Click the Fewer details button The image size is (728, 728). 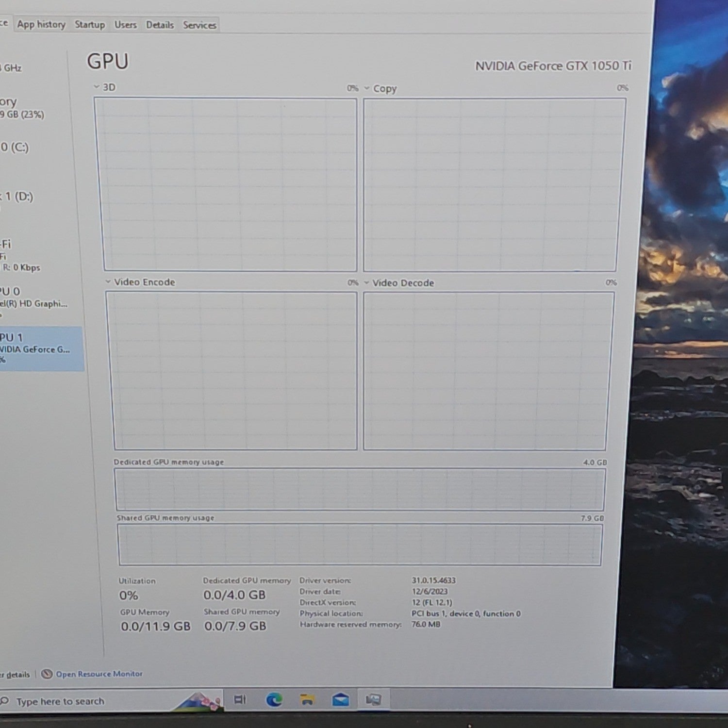[x=15, y=674]
